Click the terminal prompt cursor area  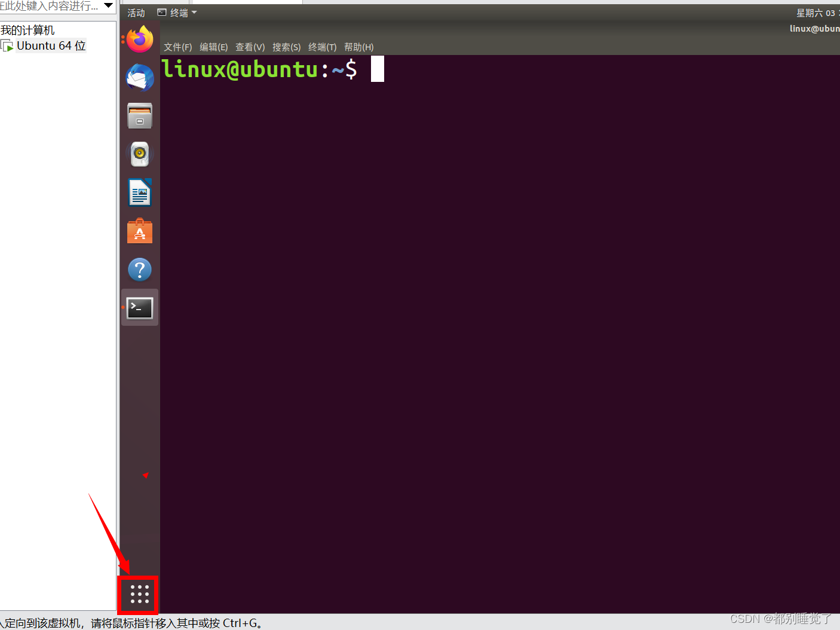pyautogui.click(x=377, y=69)
